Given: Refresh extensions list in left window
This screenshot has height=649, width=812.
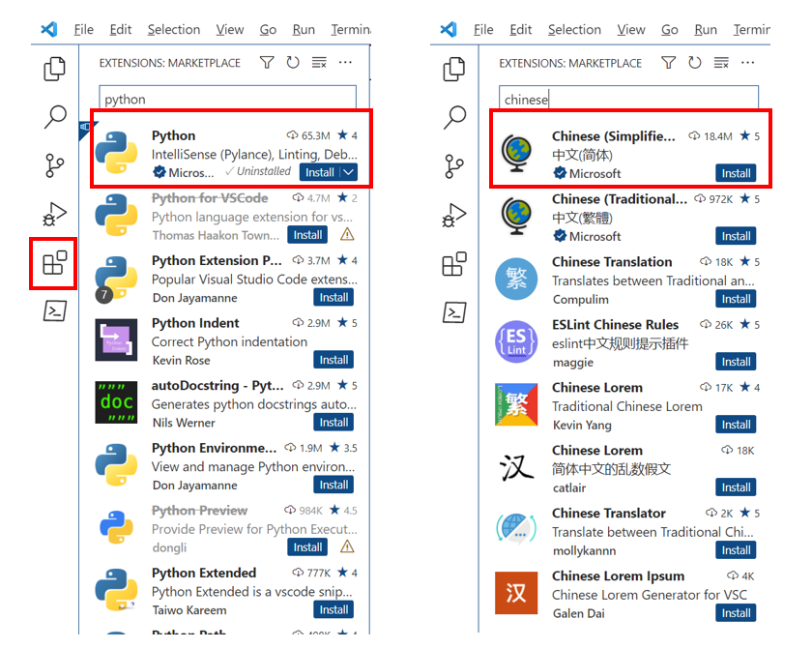Looking at the screenshot, I should 293,63.
